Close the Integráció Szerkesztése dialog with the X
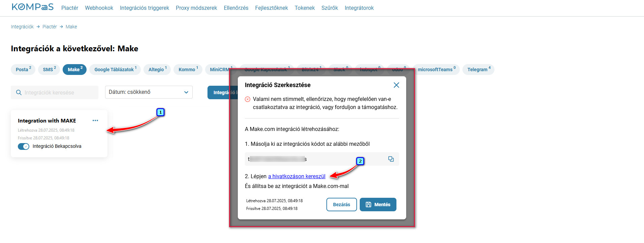 coord(396,85)
